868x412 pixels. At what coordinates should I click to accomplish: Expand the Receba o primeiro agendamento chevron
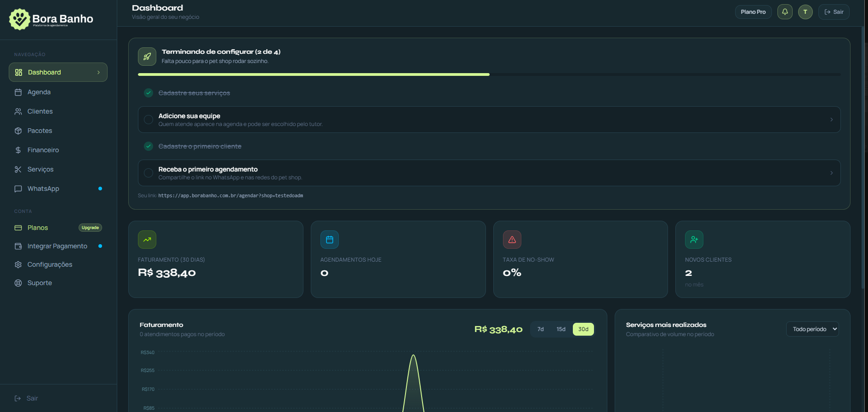(x=831, y=173)
